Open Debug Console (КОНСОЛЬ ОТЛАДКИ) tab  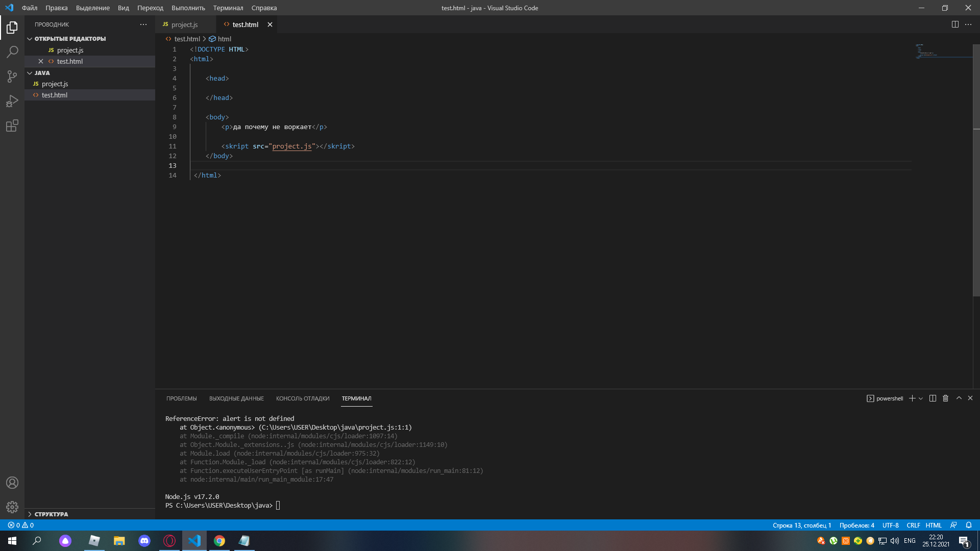coord(303,398)
